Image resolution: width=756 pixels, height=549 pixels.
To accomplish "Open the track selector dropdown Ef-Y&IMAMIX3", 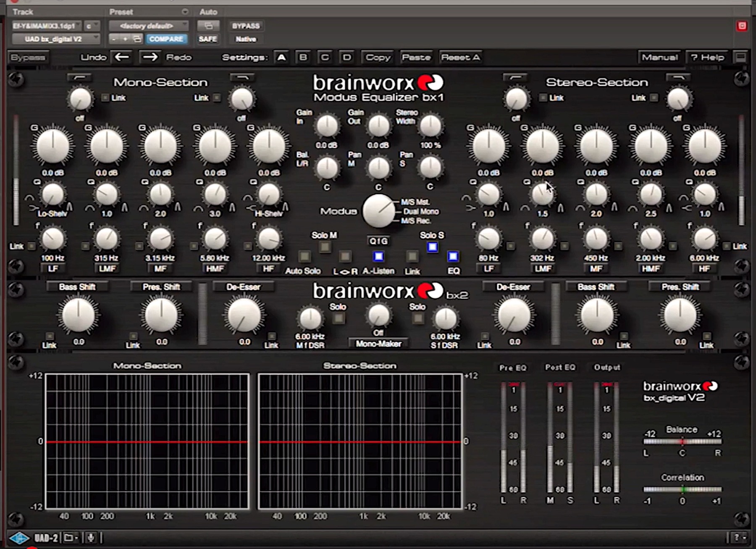I will [46, 26].
